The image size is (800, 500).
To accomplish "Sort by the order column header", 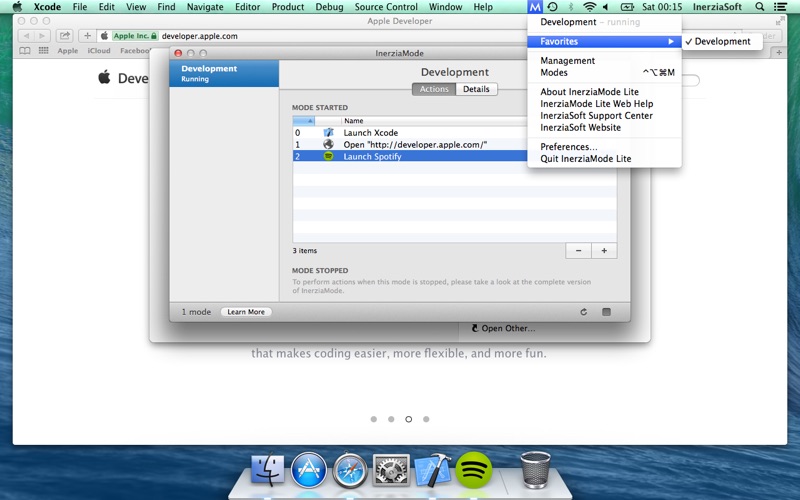I will tap(304, 121).
